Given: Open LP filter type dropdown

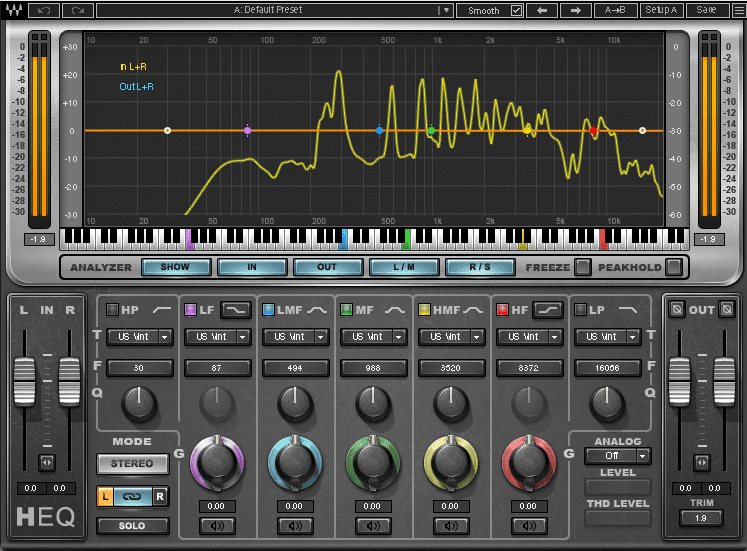Looking at the screenshot, I should pyautogui.click(x=633, y=337).
